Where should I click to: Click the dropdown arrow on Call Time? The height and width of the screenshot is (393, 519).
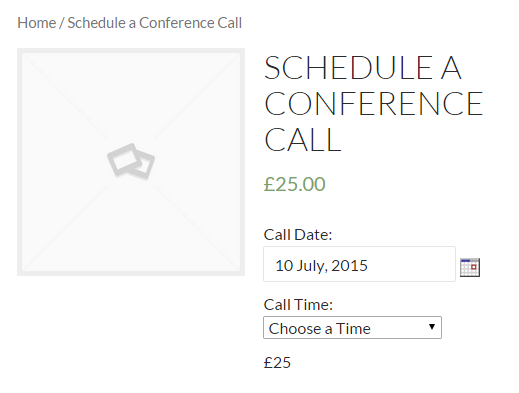coord(432,327)
